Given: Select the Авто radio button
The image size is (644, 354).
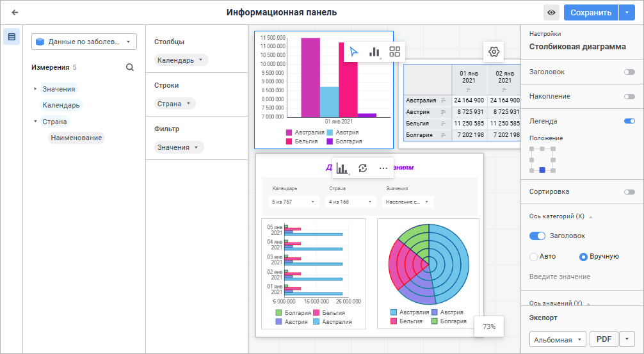Looking at the screenshot, I should point(533,257).
